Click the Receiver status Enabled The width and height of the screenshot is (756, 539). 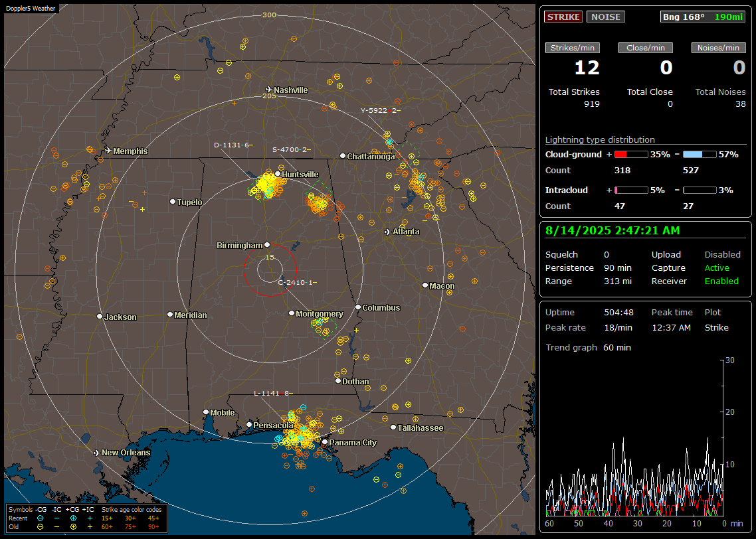tap(721, 281)
